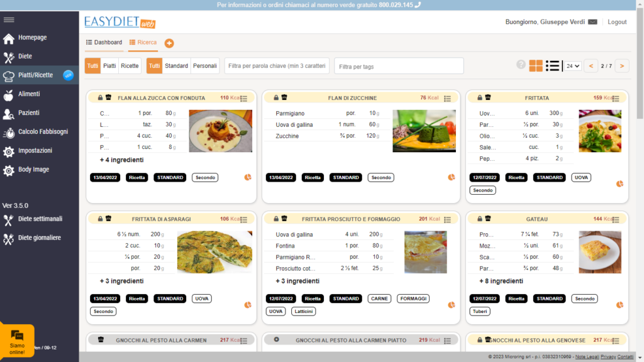This screenshot has width=644, height=362.
Task: Click the Latticini tag
Action: coord(304,311)
